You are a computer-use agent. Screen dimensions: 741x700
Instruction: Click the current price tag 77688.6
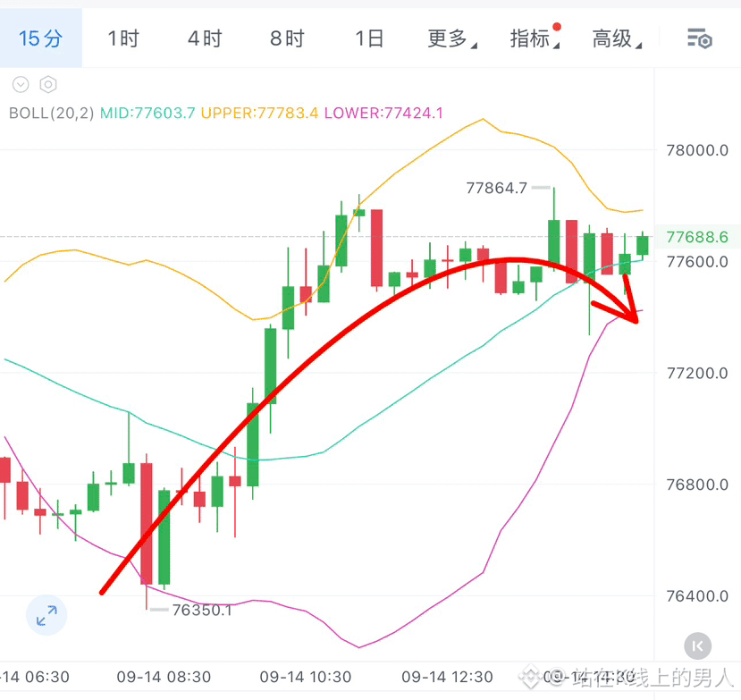(x=697, y=237)
